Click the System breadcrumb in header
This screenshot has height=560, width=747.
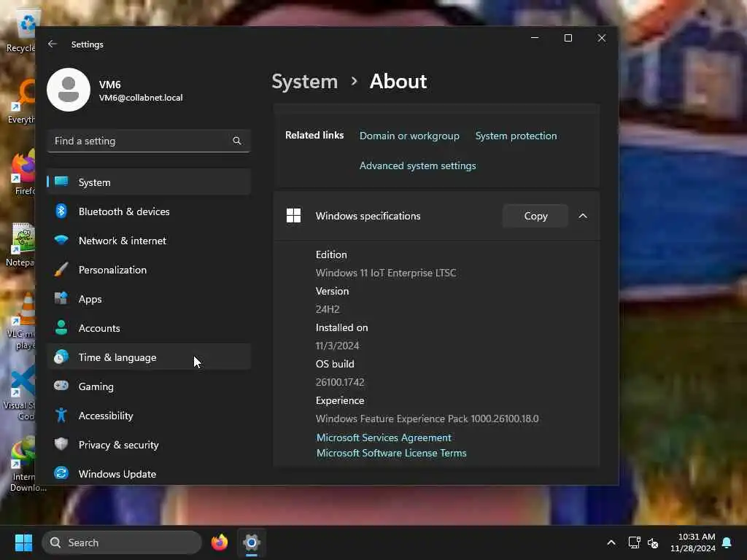tap(304, 82)
